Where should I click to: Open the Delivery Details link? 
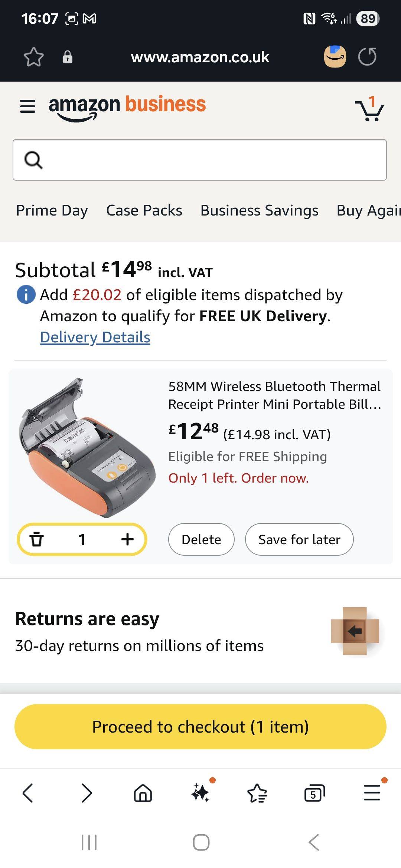click(95, 337)
